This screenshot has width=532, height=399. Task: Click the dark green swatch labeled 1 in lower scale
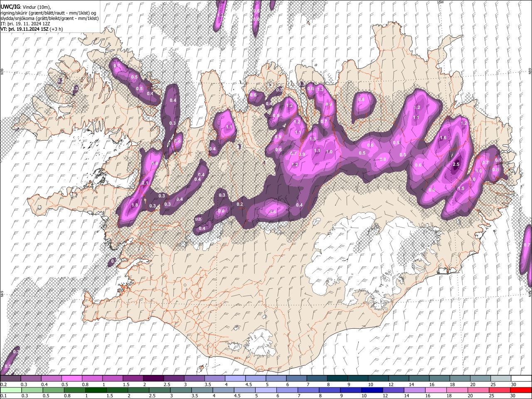96,390
